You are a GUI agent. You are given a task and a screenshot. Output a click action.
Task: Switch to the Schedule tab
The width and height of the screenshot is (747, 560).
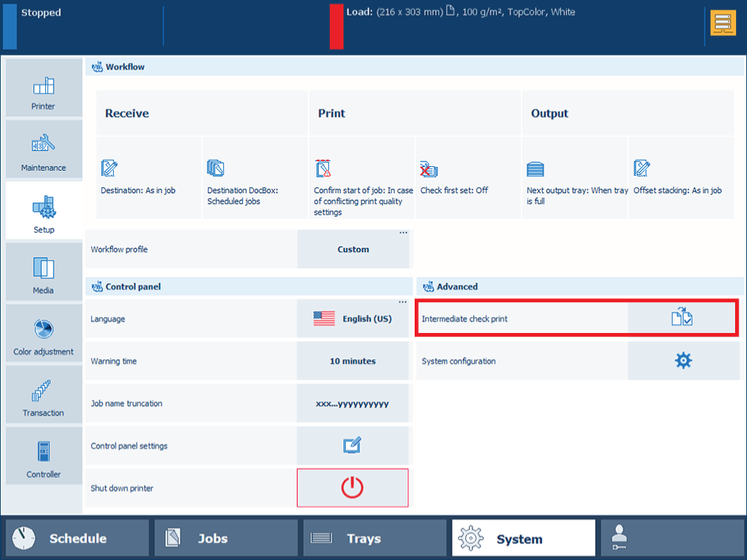(77, 539)
